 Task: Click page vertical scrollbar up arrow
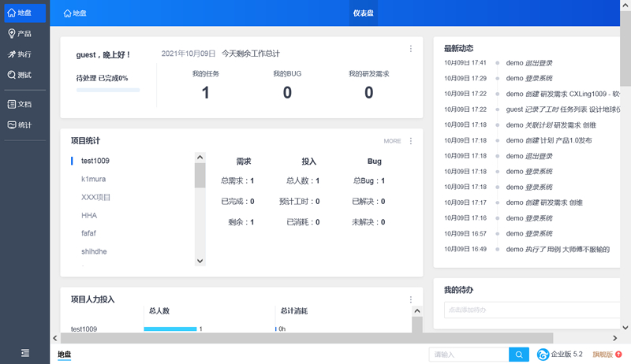625,6
